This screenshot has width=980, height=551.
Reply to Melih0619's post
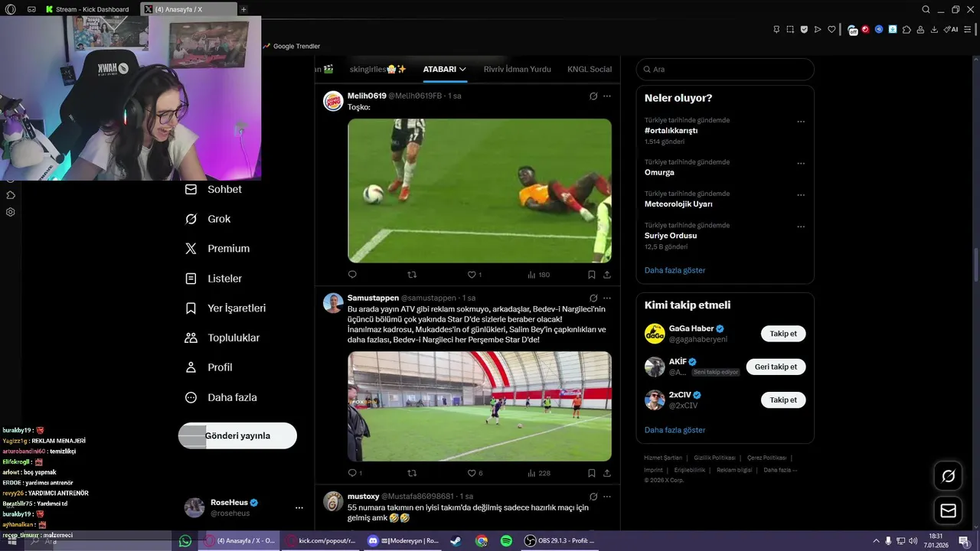click(x=352, y=274)
